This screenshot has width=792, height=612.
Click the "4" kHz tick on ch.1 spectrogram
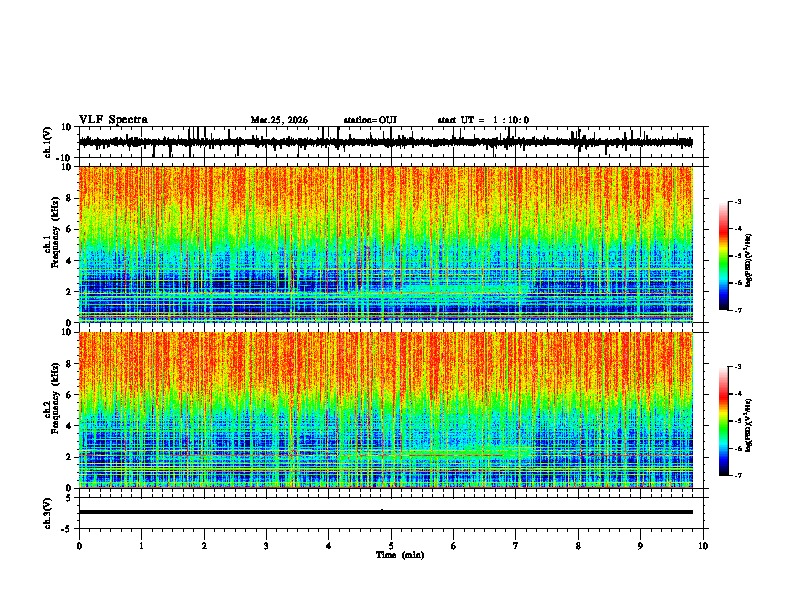(70, 261)
